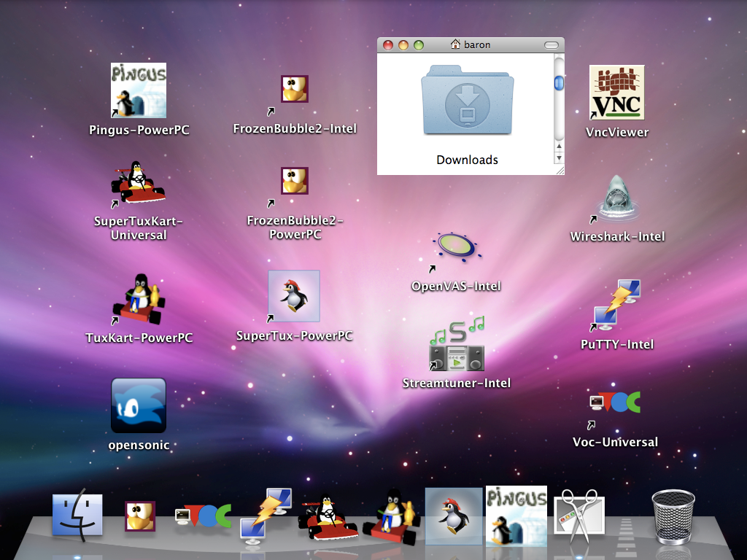The width and height of the screenshot is (747, 560).
Task: Select the opensonic desktop icon
Action: click(x=139, y=405)
